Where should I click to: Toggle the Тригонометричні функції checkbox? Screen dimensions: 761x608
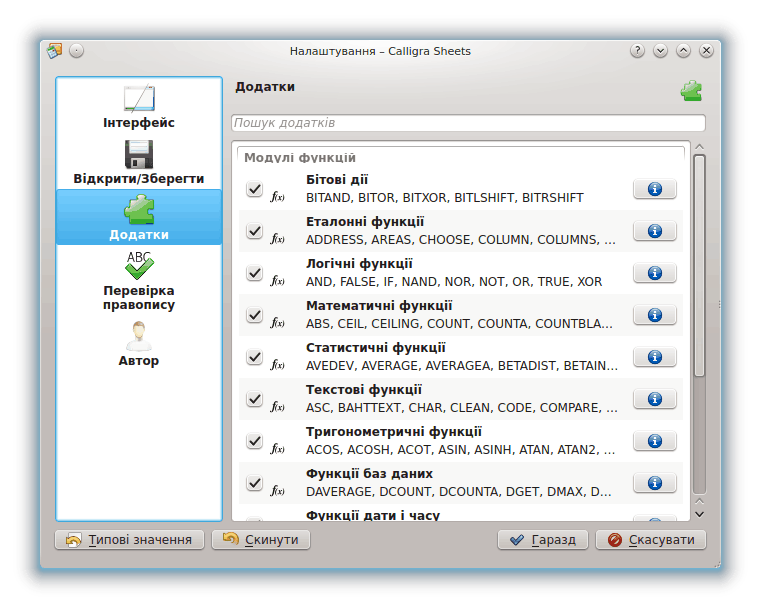click(254, 441)
